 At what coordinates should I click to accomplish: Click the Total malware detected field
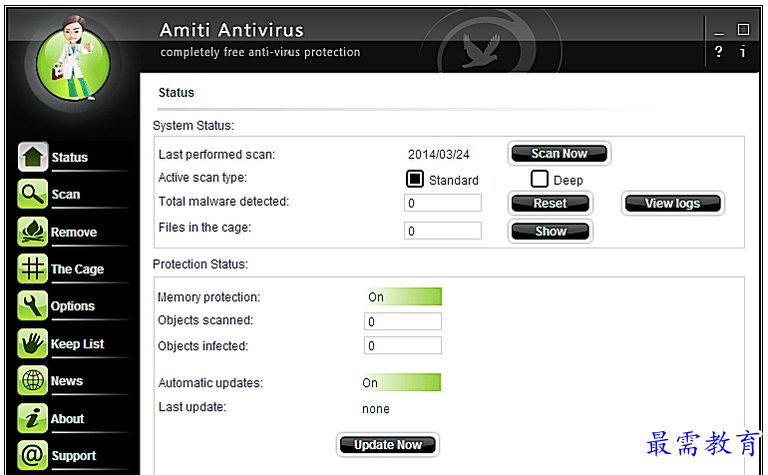coord(443,203)
